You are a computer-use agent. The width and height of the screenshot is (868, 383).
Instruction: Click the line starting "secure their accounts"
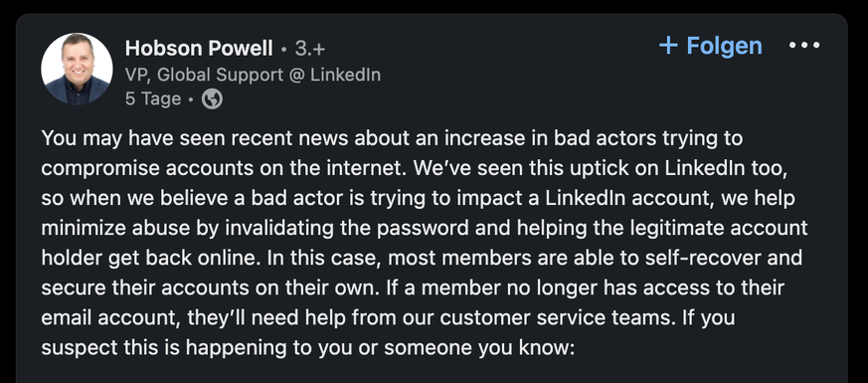coord(413,287)
